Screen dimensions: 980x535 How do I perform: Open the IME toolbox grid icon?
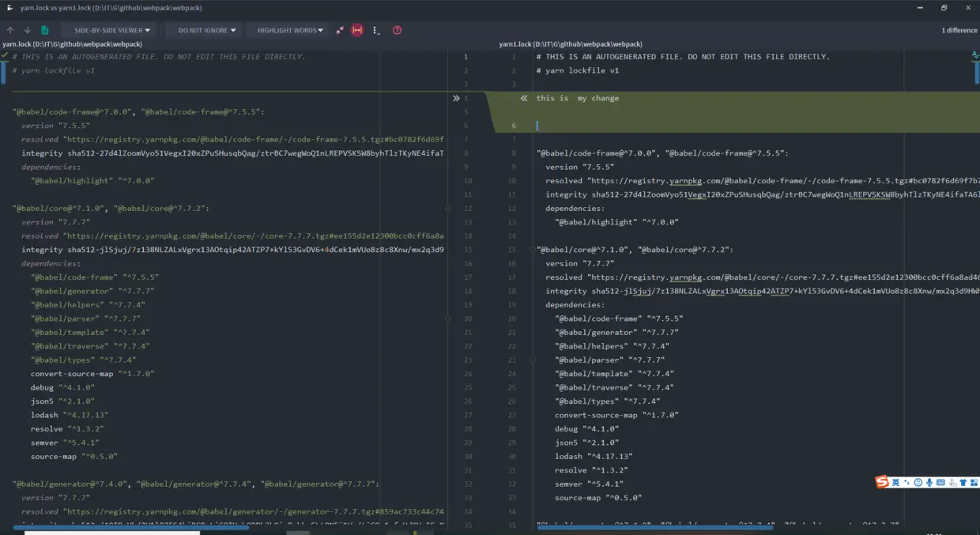974,482
